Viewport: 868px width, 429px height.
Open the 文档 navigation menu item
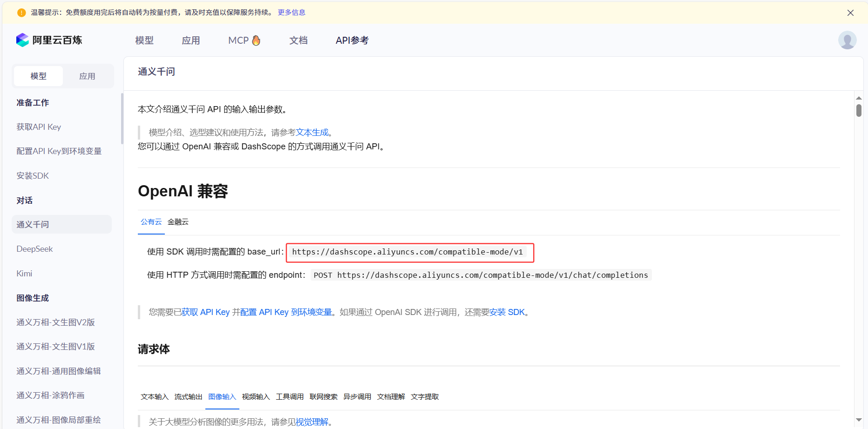click(x=298, y=40)
